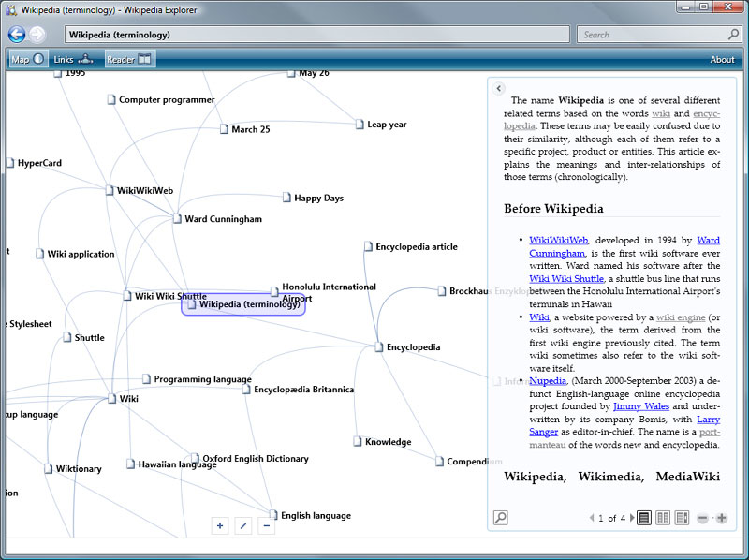Collapse the reader panel with its chevron
The image size is (749, 560).
(498, 88)
